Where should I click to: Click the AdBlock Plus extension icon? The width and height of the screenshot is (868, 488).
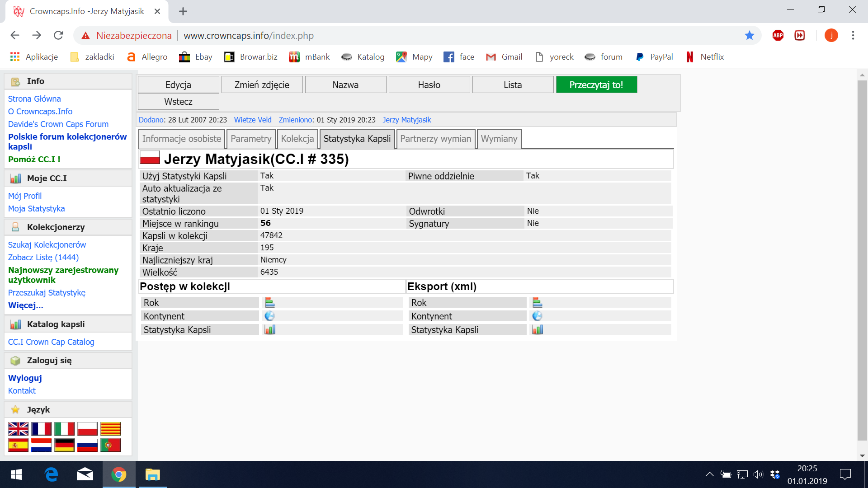click(778, 35)
